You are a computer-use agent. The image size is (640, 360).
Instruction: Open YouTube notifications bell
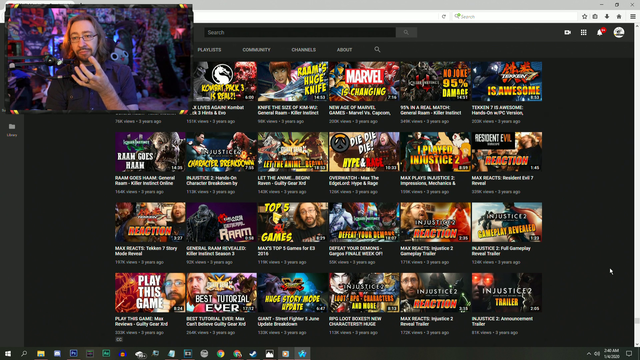(x=600, y=32)
